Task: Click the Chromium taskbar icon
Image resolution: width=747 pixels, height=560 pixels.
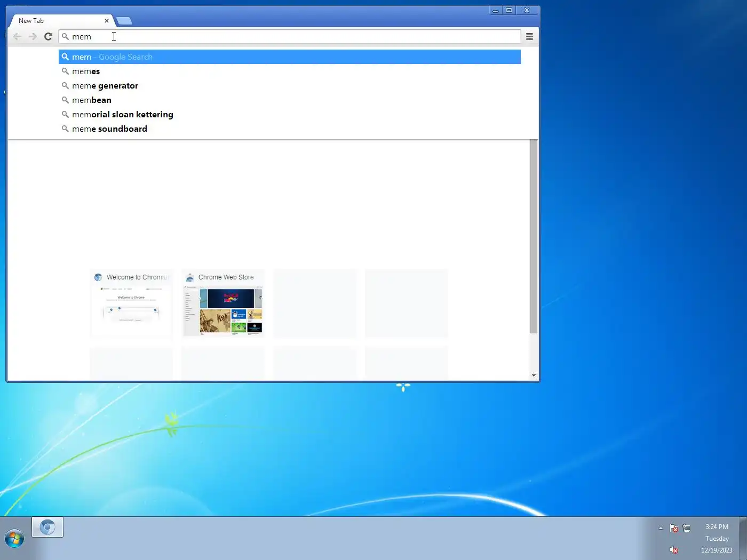Action: point(47,527)
